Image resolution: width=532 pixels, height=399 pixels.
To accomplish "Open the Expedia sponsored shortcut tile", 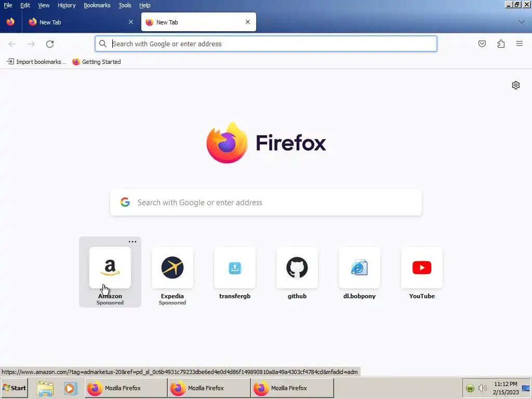I will (172, 272).
